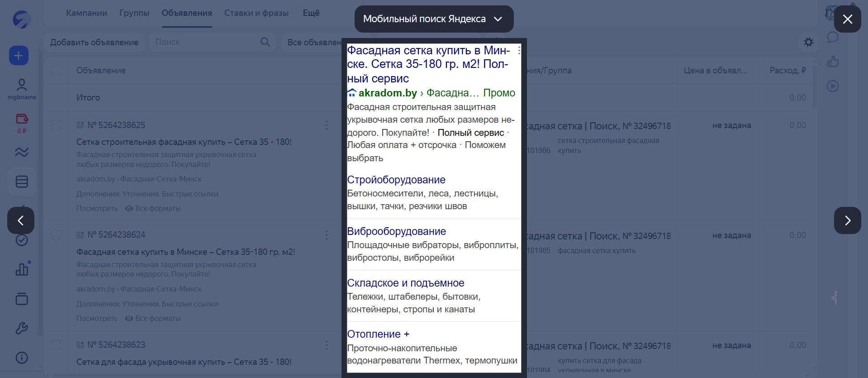Viewport: 868px width, 378px height.
Task: Open the chat bubble icon on right
Action: pyautogui.click(x=833, y=37)
